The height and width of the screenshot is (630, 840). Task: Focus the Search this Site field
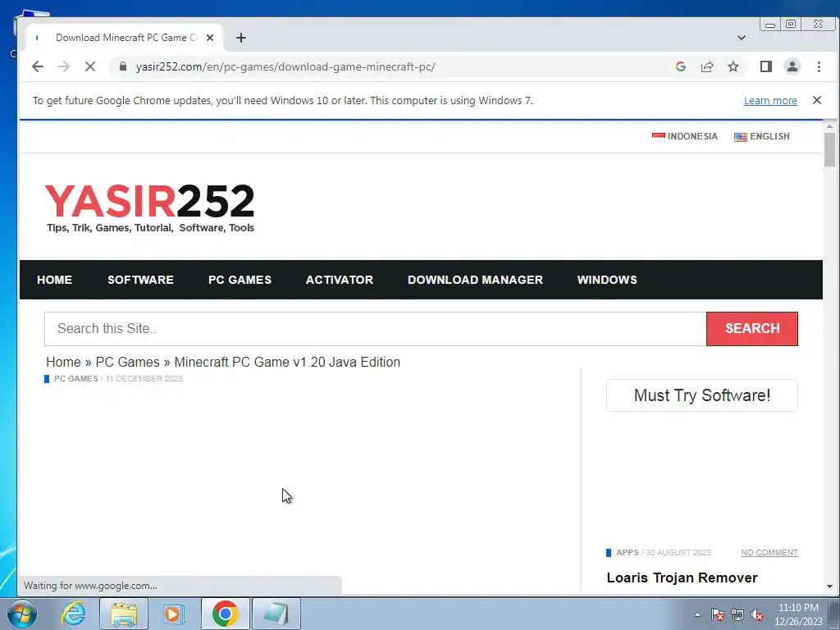pyautogui.click(x=376, y=328)
